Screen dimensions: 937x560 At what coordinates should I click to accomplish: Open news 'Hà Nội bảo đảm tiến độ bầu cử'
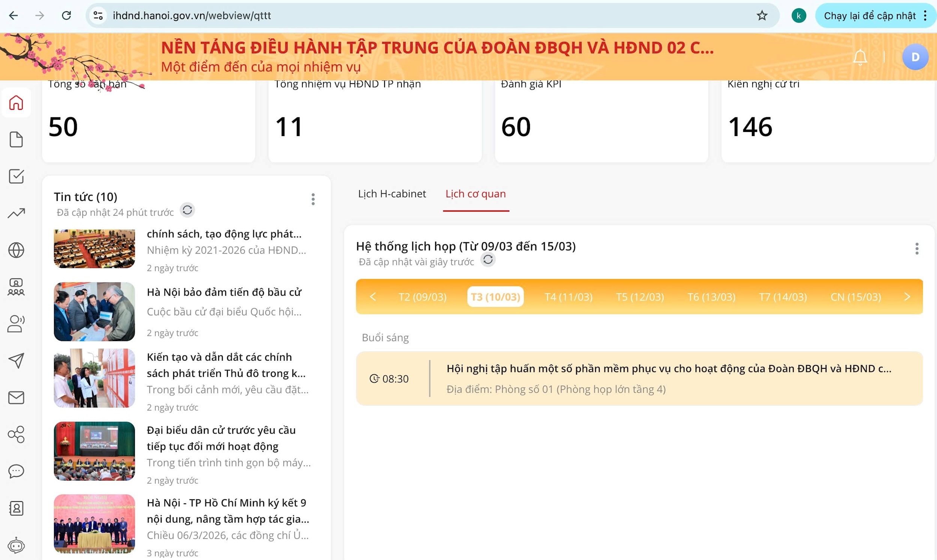[x=224, y=292]
